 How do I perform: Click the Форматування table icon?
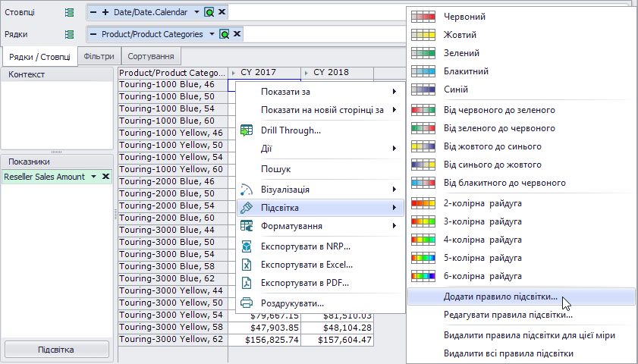click(247, 226)
